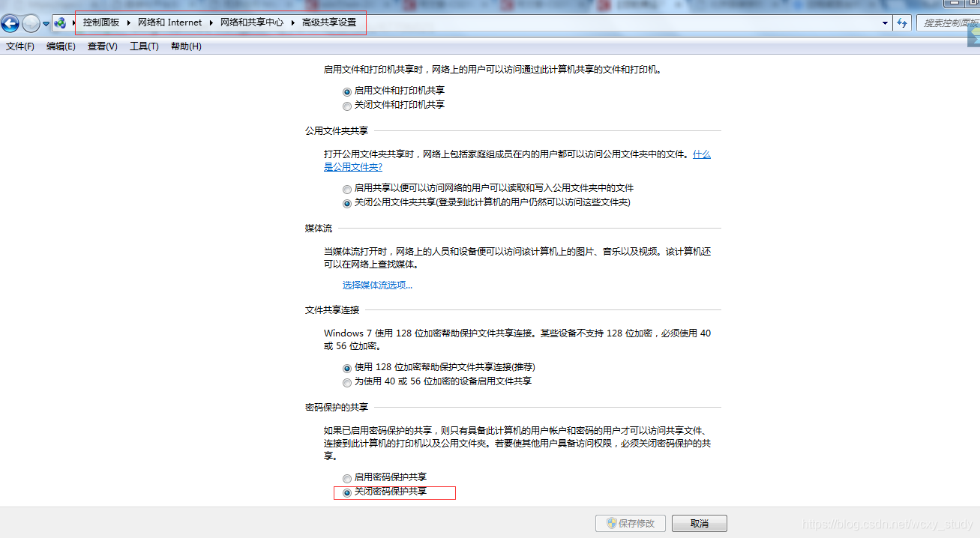Open the 选择媒体流选项... link

tap(377, 285)
